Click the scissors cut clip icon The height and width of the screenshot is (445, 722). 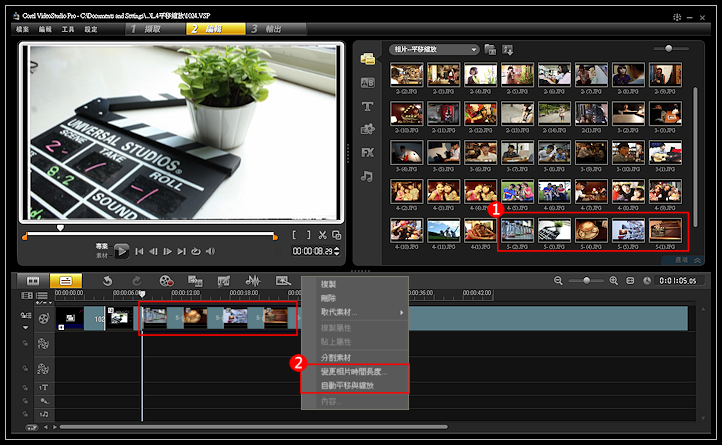(x=322, y=235)
